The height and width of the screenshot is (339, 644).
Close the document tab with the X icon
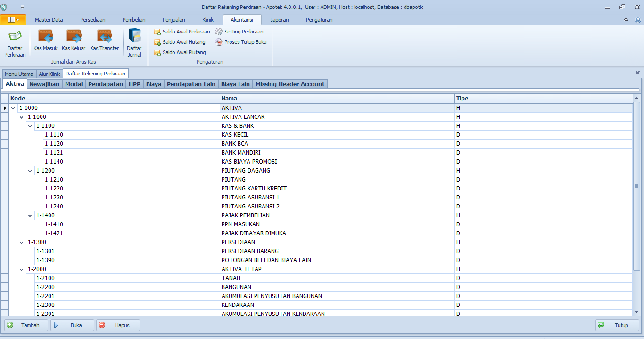pyautogui.click(x=637, y=73)
